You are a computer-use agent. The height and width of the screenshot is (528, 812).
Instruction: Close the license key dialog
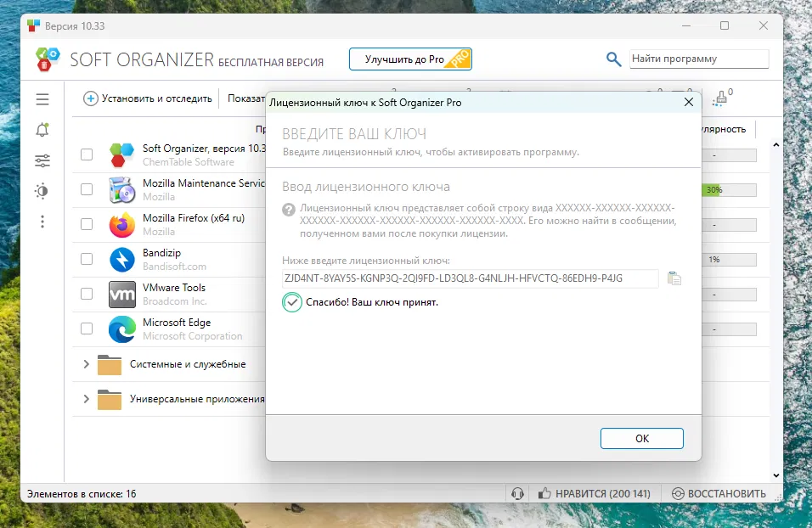[688, 102]
